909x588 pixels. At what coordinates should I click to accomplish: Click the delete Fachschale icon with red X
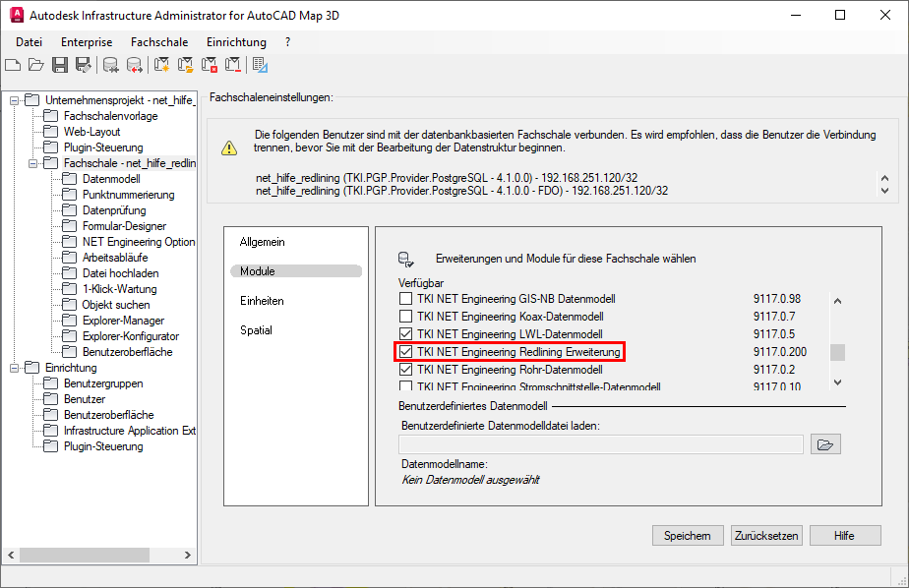(209, 64)
